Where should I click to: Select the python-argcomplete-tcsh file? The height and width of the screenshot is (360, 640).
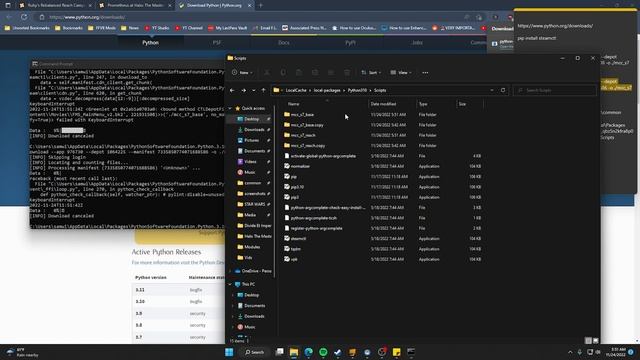click(x=313, y=218)
